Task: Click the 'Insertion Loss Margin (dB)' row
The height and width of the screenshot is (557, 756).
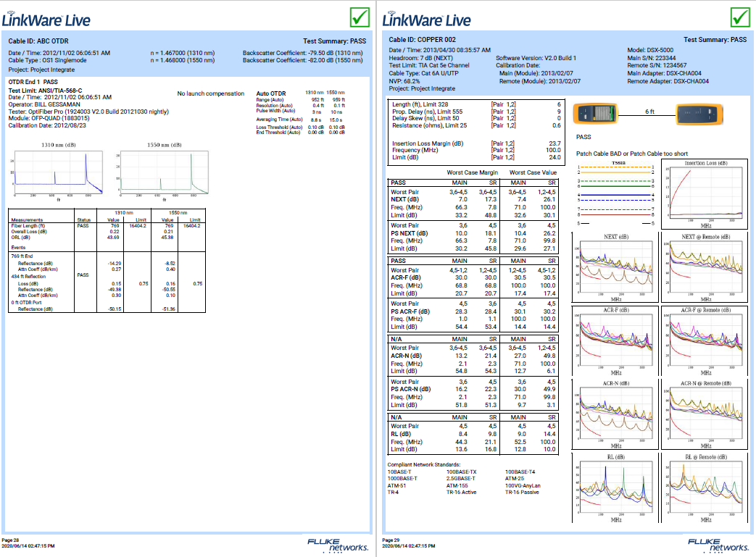Action: click(476, 143)
